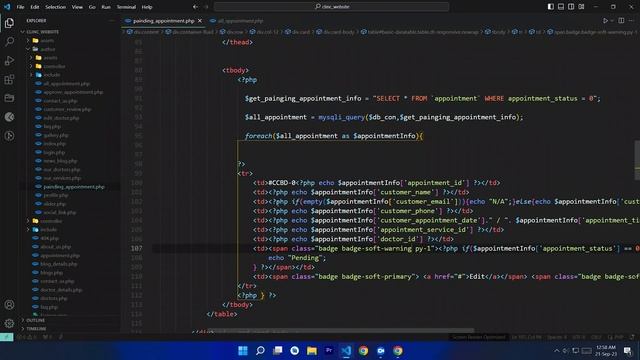Open social_link.php in file tree
This screenshot has height=360, width=640.
[x=60, y=212]
